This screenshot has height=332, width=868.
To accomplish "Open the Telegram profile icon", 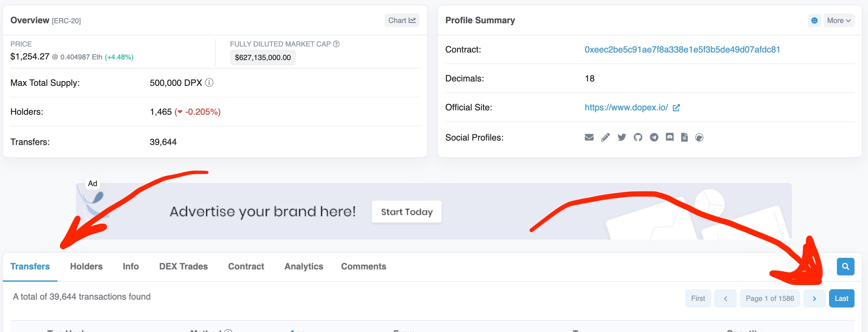I will coord(654,137).
